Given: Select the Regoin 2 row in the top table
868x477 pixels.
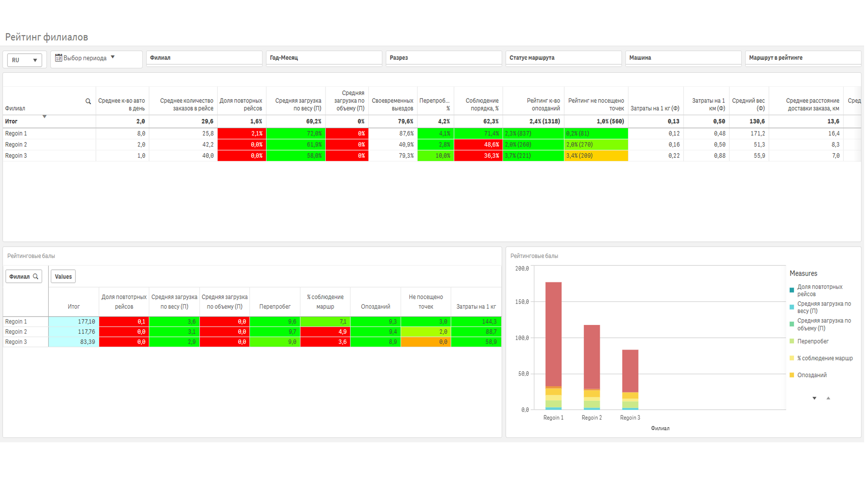Looking at the screenshot, I should tap(432, 144).
